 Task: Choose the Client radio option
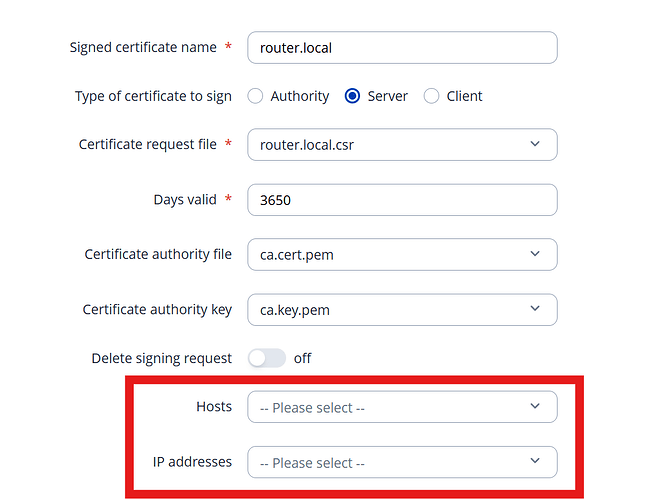432,96
